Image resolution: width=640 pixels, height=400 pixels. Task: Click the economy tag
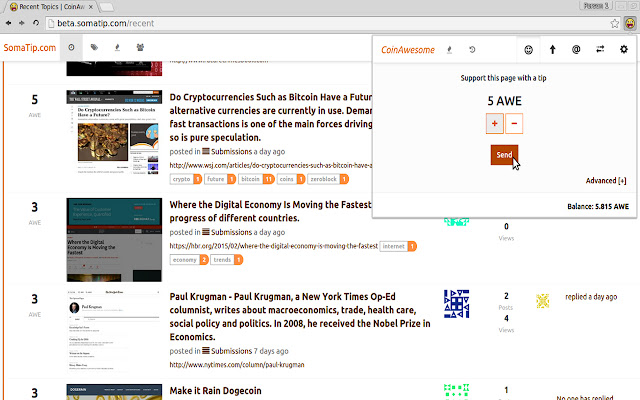click(189, 260)
